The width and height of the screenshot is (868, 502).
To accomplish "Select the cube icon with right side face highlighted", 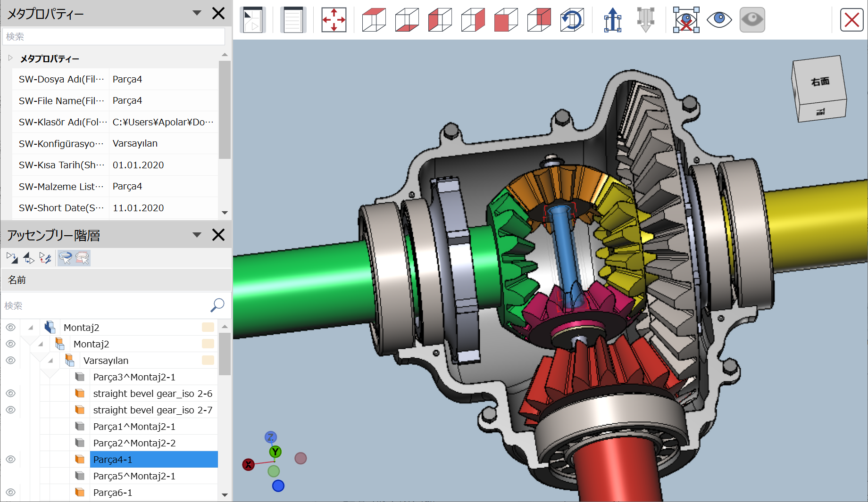I will point(473,20).
